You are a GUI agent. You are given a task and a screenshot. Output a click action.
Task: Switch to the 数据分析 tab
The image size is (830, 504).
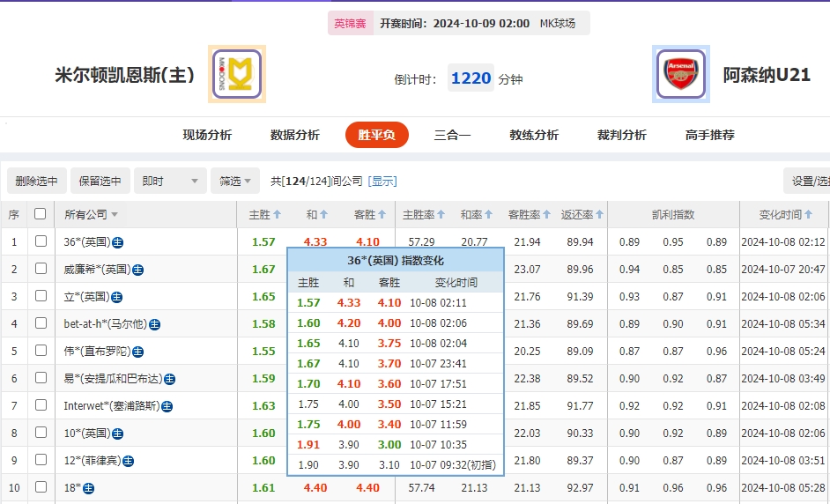pyautogui.click(x=294, y=135)
